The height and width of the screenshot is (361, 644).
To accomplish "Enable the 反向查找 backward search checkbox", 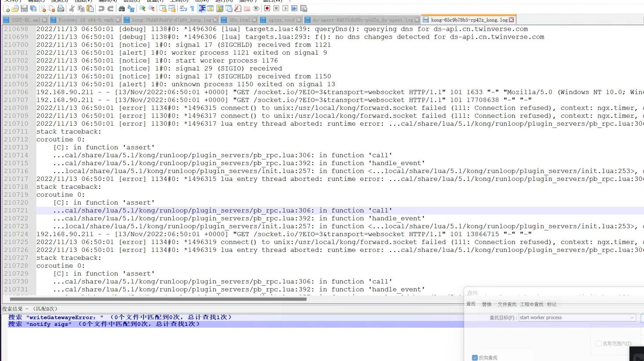I will 475,357.
